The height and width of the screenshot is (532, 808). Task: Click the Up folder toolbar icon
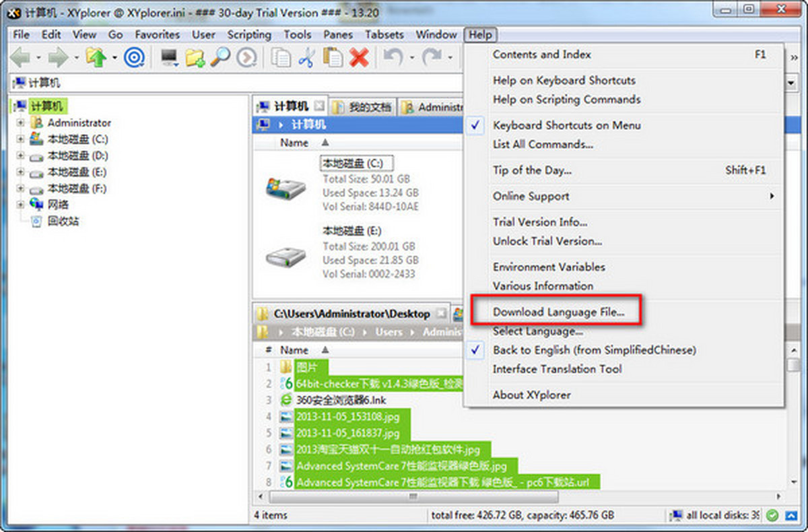click(96, 58)
